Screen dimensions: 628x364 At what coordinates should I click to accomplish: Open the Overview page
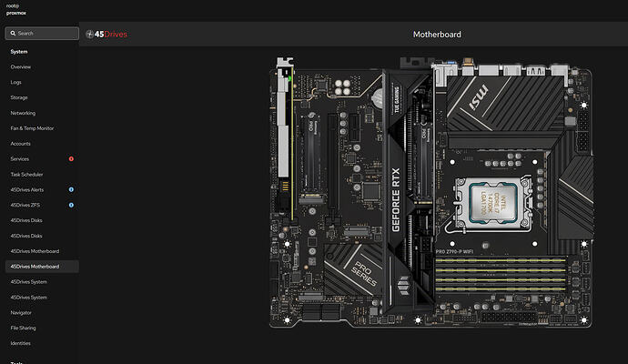[x=20, y=66]
